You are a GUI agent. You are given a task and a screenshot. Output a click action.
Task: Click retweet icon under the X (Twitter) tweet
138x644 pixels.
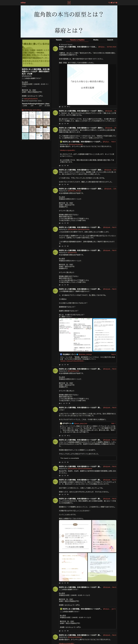point(62,124)
